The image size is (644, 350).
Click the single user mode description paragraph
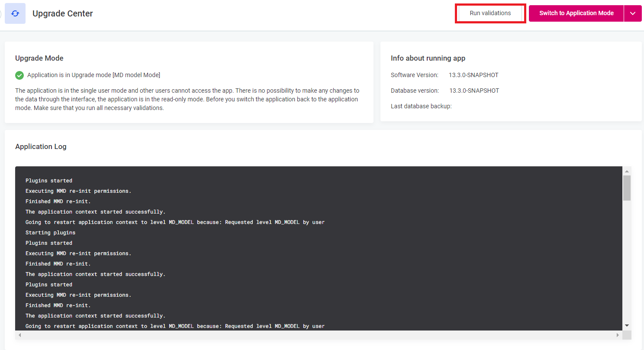187,99
